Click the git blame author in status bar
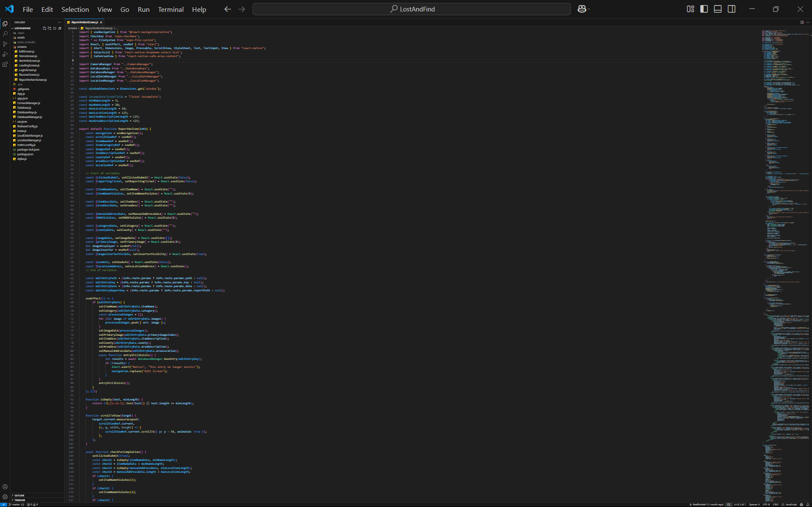The height and width of the screenshot is (507, 812). (x=707, y=504)
